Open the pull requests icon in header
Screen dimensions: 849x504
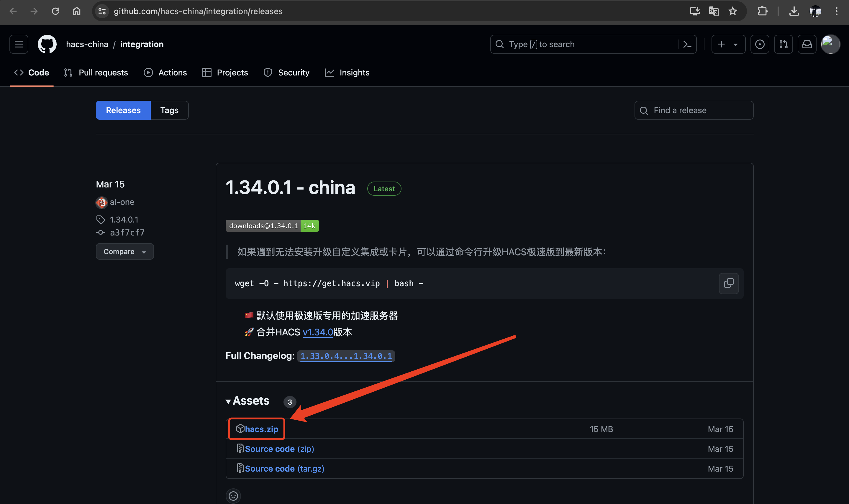[783, 44]
